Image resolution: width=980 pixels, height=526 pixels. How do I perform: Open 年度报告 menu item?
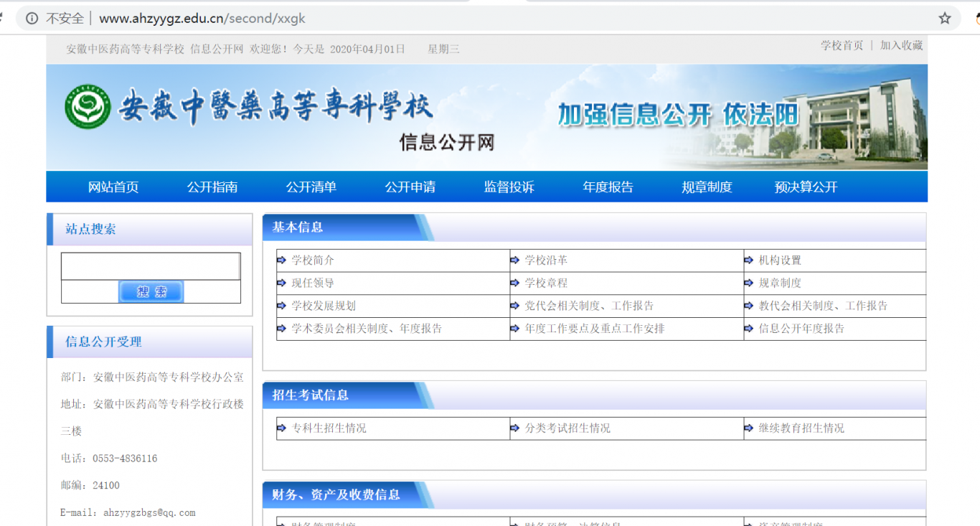[608, 187]
